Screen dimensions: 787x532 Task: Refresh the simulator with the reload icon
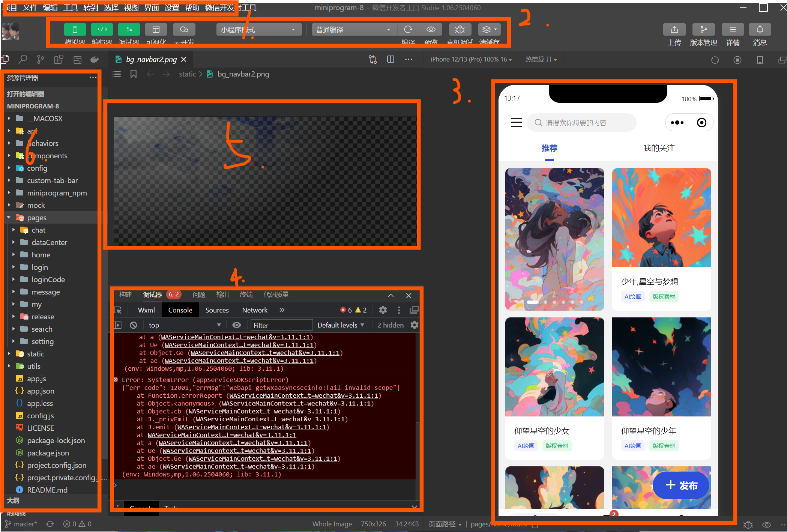[x=715, y=60]
